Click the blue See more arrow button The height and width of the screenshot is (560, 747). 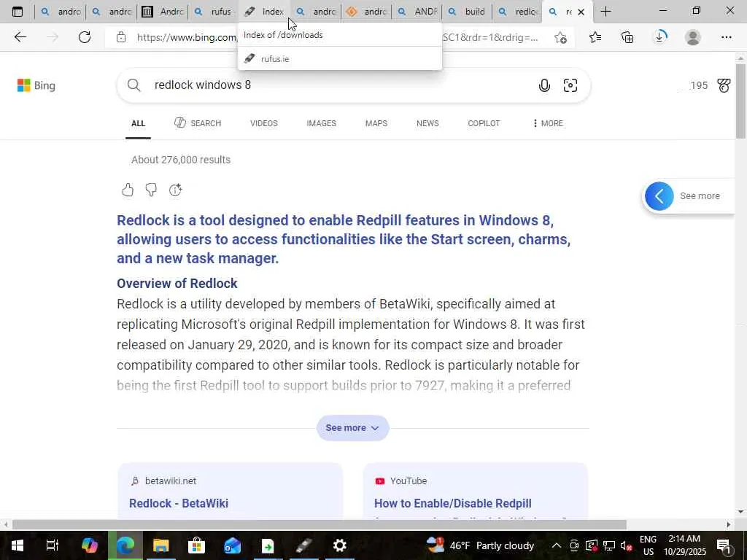(x=659, y=195)
